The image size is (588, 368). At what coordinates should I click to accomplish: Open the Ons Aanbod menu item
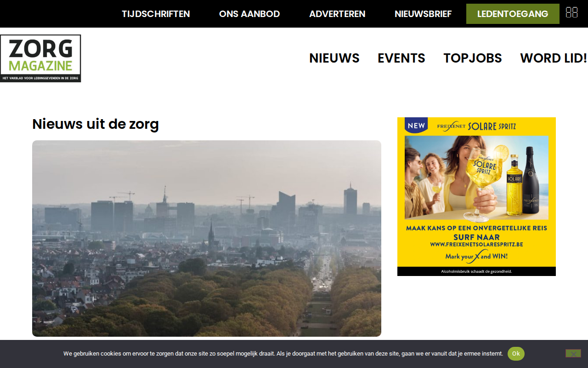(249, 14)
